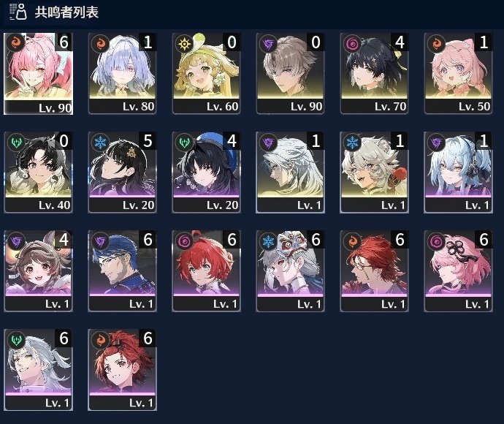Viewport: 504px width, 424px height.
Task: Click the sequence number 6 badge on red-haired man with glasses
Action: (400, 239)
